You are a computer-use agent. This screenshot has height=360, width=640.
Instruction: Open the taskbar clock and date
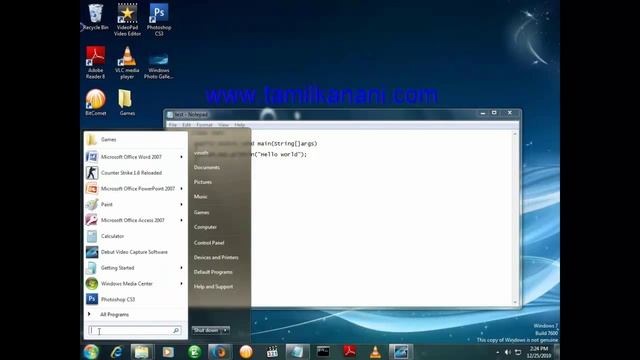click(x=539, y=352)
